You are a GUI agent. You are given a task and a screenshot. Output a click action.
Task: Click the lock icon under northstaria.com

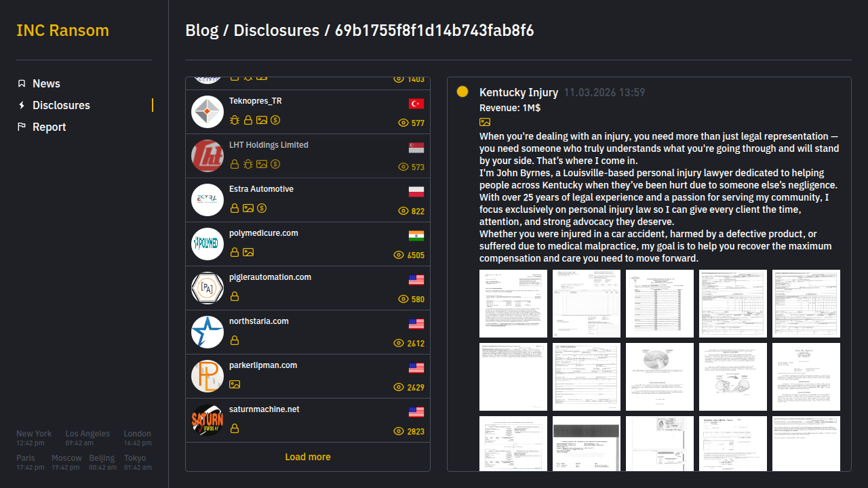pyautogui.click(x=235, y=340)
